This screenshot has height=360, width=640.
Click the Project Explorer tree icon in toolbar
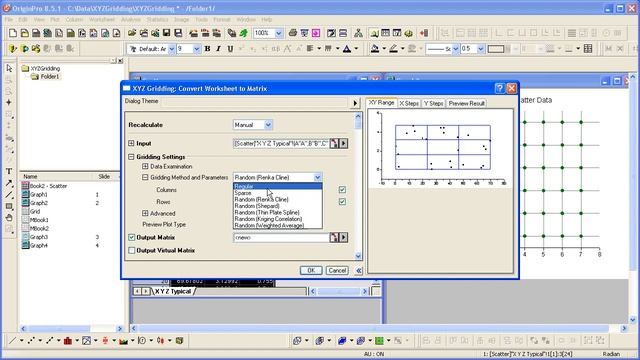coord(358,33)
